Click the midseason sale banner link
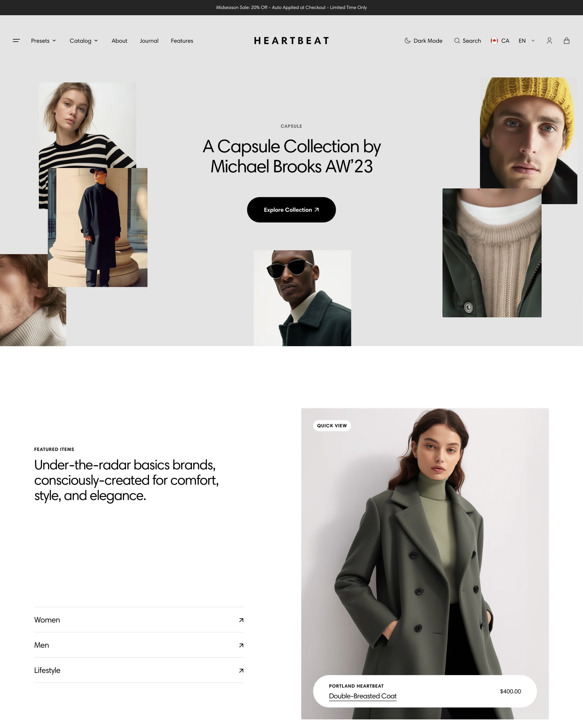The height and width of the screenshot is (728, 583). coord(291,7)
